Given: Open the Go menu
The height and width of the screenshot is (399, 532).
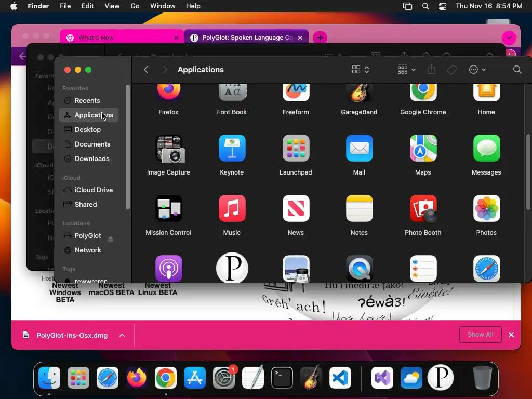Looking at the screenshot, I should click(135, 6).
